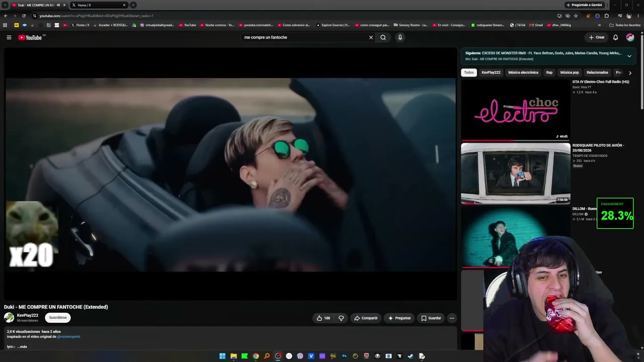Open more actions for the video

click(x=452, y=318)
